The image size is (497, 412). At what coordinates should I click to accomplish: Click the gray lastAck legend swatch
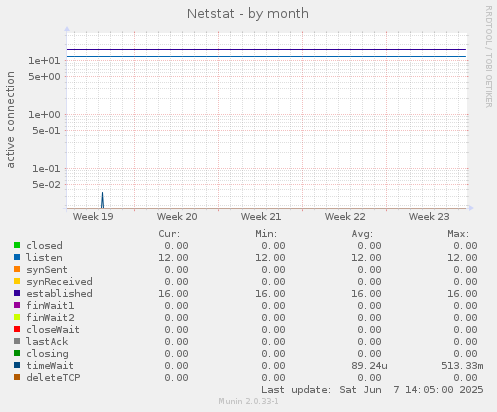click(x=17, y=341)
